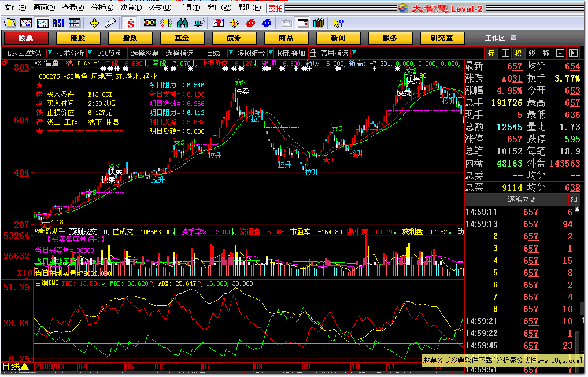Switch to the 债券 category

tap(234, 38)
